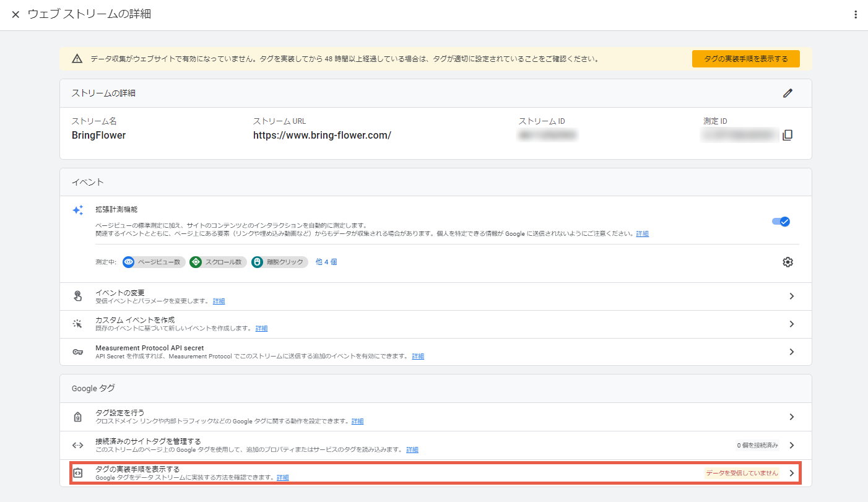The image size is (868, 502).
Task: Click the sparkle icon beside 拡張計測機能
Action: (77, 210)
